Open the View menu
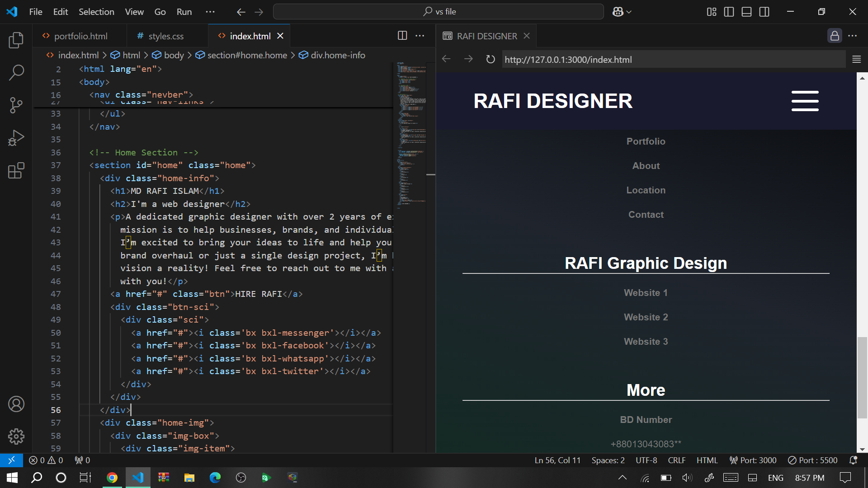This screenshot has width=868, height=488. [x=134, y=12]
